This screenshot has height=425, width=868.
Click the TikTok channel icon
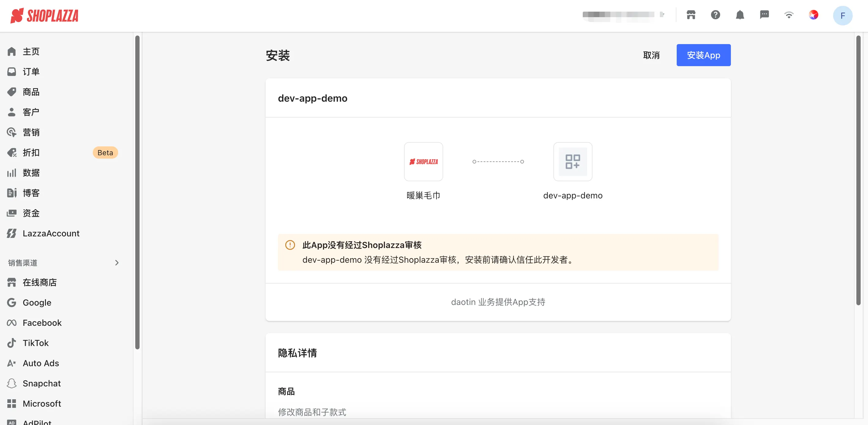(x=12, y=343)
